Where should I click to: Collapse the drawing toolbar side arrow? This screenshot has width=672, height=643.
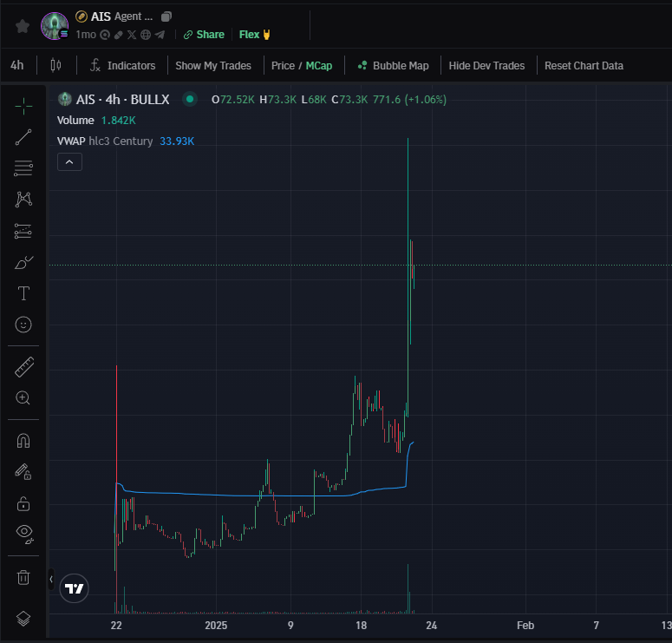[x=51, y=579]
